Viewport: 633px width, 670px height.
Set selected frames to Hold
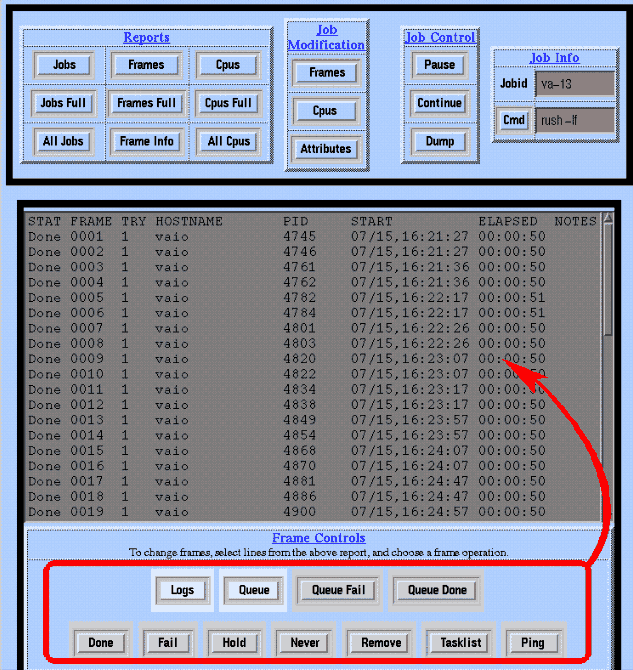[233, 642]
